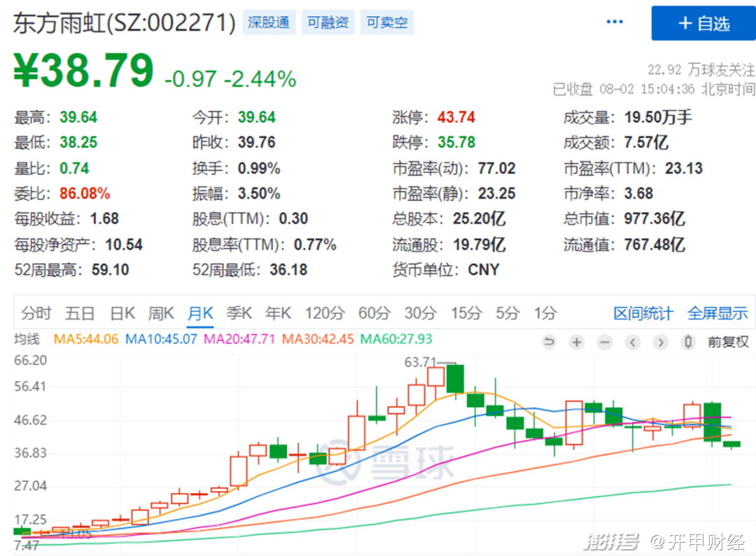Select the 月K tab

[x=200, y=313]
